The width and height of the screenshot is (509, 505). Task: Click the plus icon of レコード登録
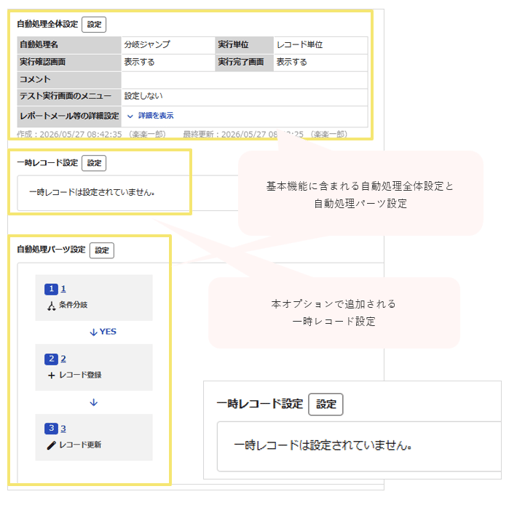click(x=51, y=376)
